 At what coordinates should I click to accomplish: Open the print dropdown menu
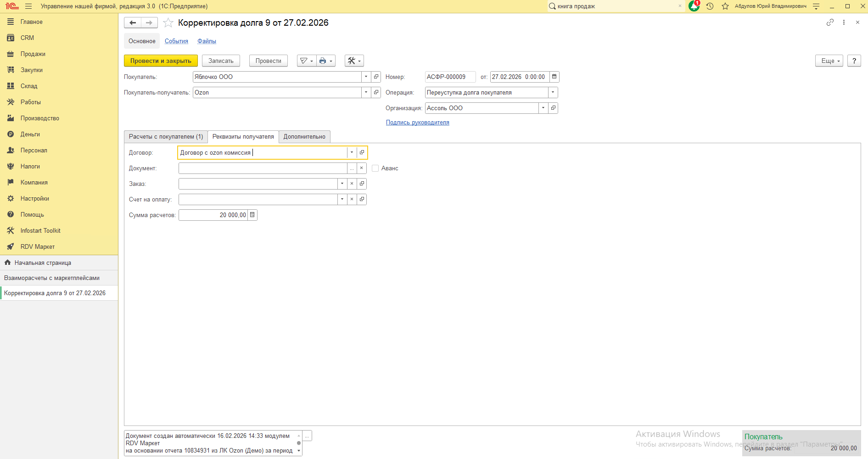coord(325,61)
